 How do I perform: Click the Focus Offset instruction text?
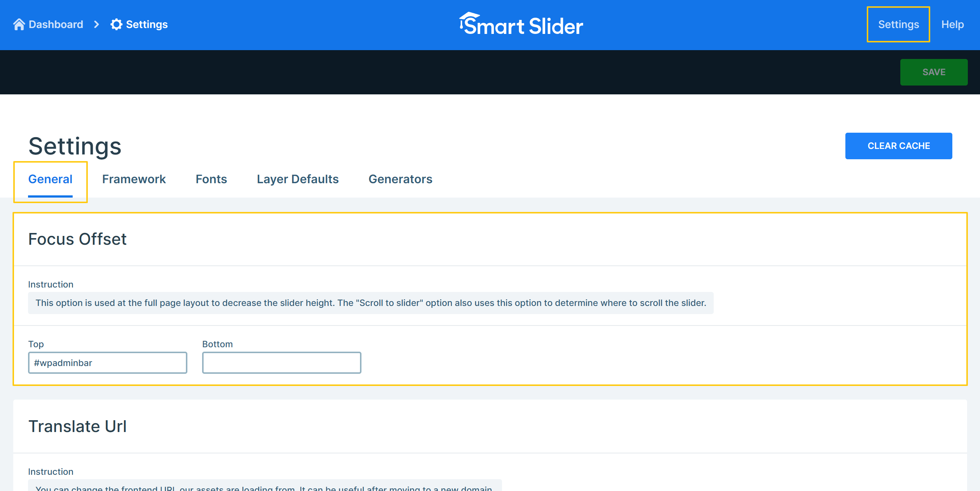click(x=371, y=303)
